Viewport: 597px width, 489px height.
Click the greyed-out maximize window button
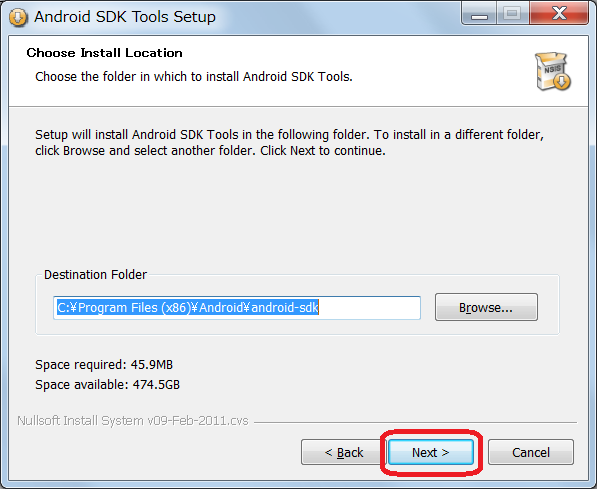coord(512,14)
